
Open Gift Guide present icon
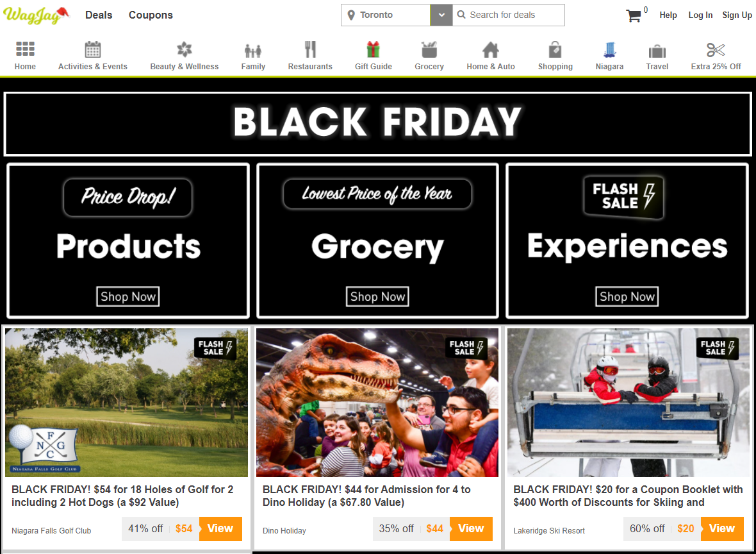pyautogui.click(x=373, y=49)
